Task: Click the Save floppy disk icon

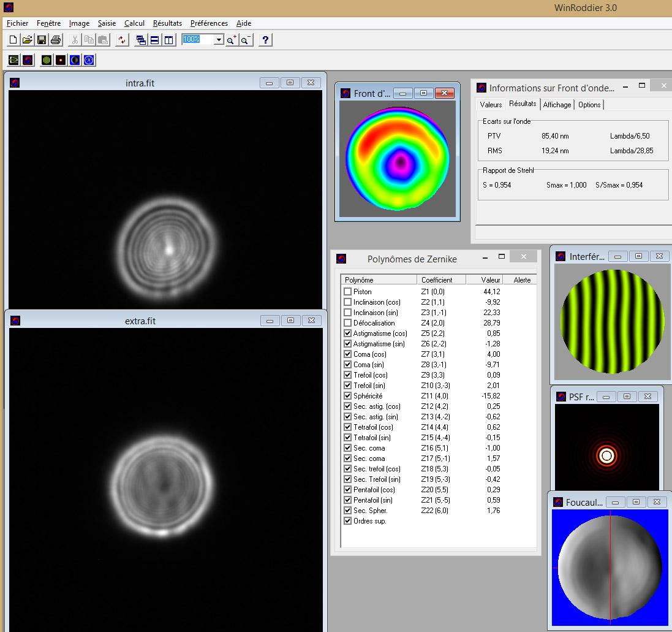Action: click(x=42, y=40)
